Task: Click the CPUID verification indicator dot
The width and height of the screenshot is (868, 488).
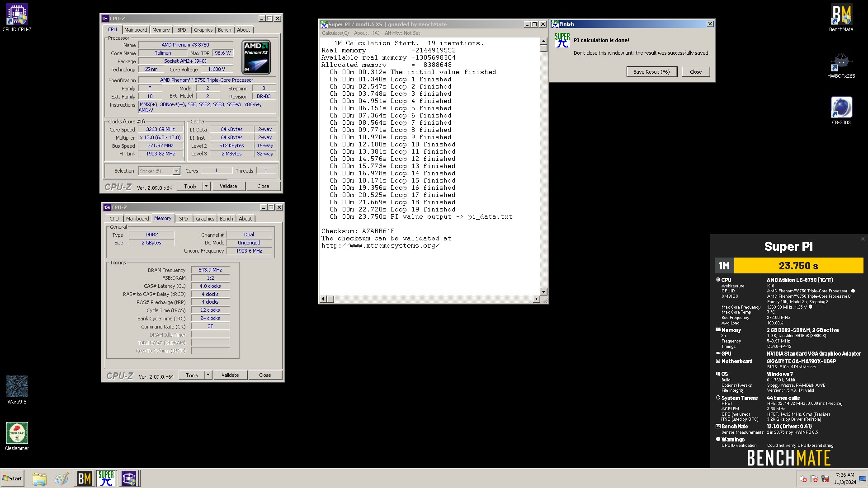Action: click(853, 291)
